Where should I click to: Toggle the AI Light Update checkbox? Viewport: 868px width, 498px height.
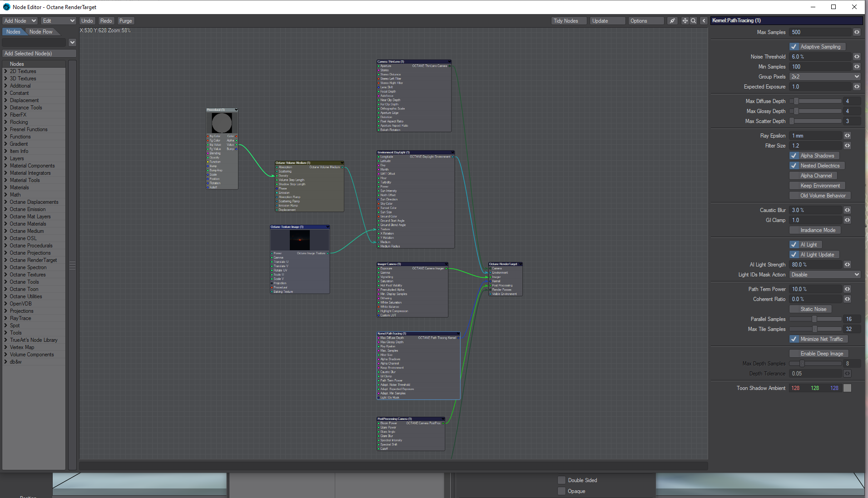click(x=794, y=255)
